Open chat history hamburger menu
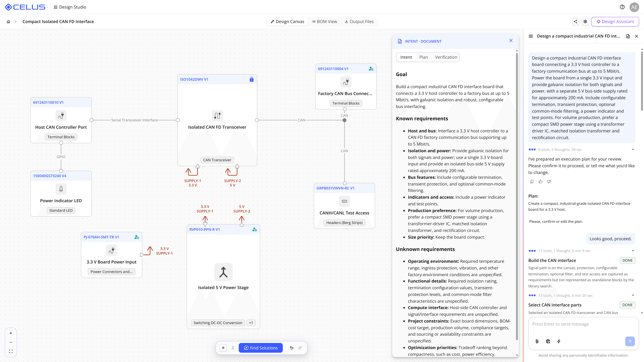Viewport: 644px width, 362px height. point(531,36)
